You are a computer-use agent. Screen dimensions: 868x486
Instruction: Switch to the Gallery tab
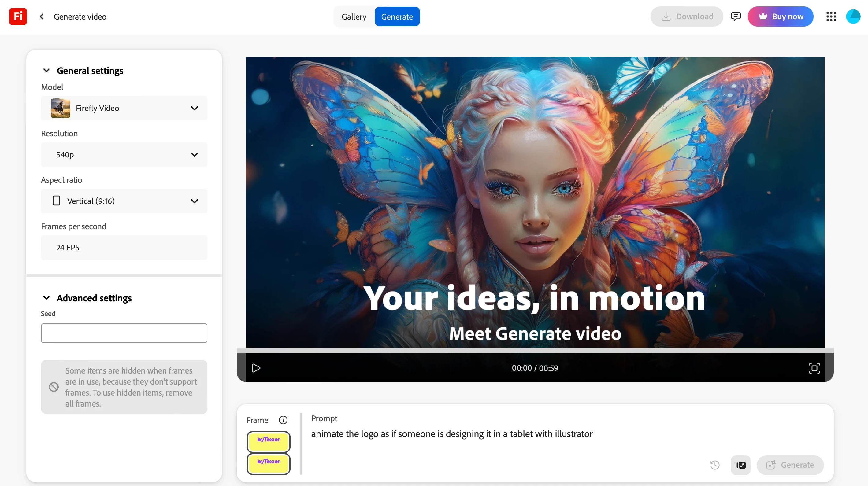(x=354, y=17)
